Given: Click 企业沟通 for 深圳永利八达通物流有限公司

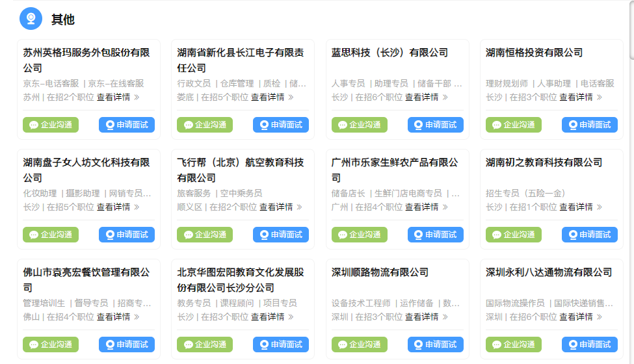Looking at the screenshot, I should (x=514, y=344).
